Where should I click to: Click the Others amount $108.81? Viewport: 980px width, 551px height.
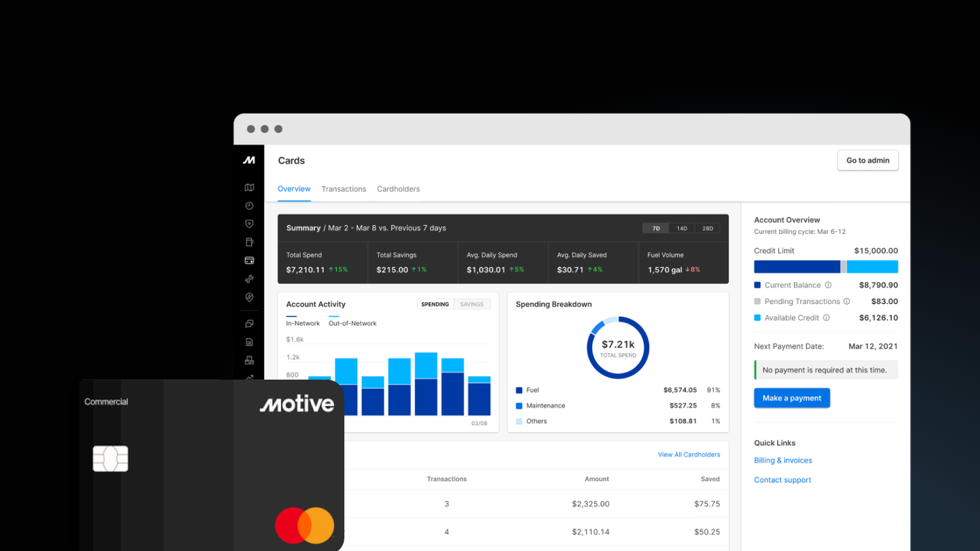click(683, 421)
